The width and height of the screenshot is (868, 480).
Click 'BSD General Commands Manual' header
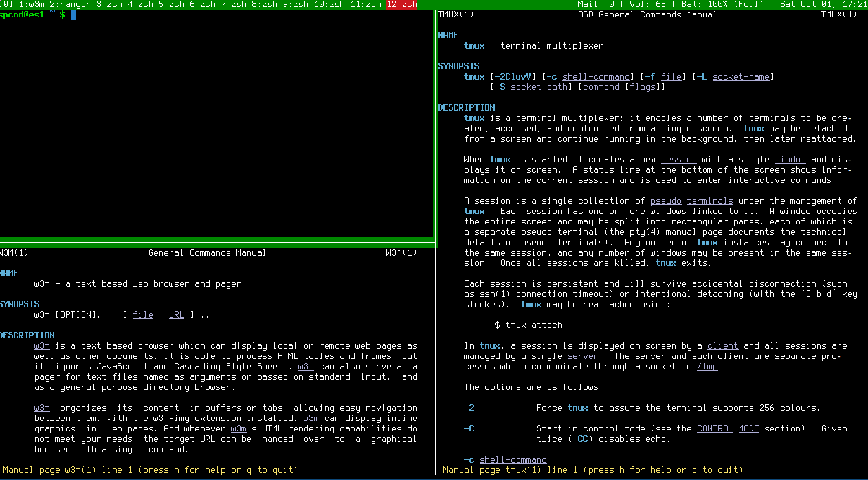(648, 15)
